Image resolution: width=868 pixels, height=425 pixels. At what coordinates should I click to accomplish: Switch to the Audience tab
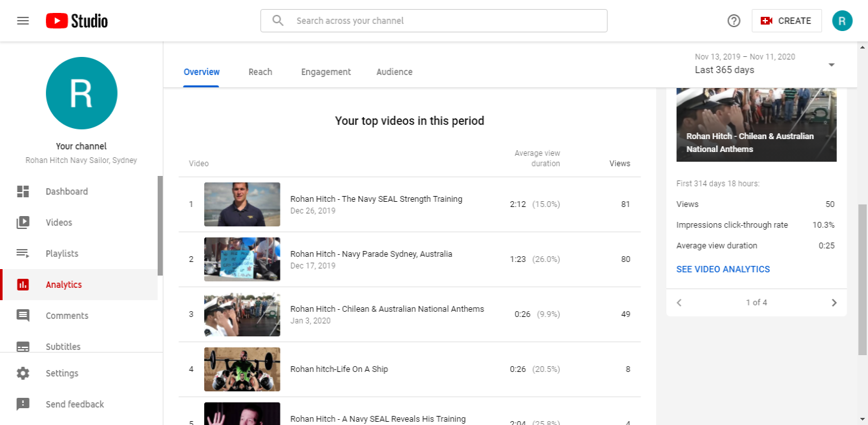[x=394, y=72]
